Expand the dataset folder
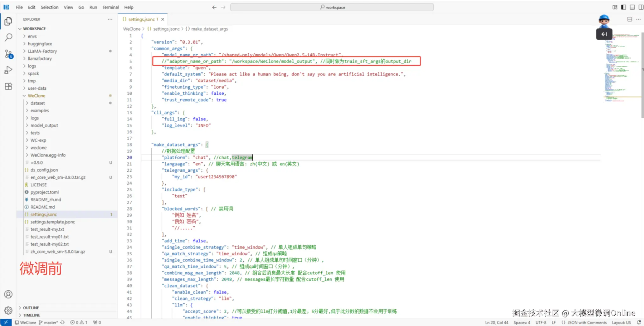 click(x=38, y=103)
